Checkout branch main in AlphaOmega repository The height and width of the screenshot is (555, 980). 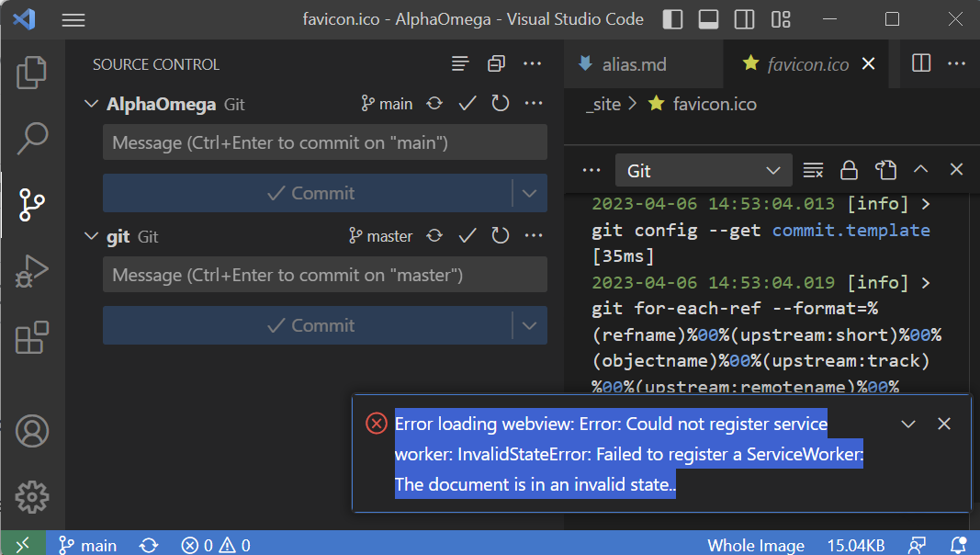387,104
